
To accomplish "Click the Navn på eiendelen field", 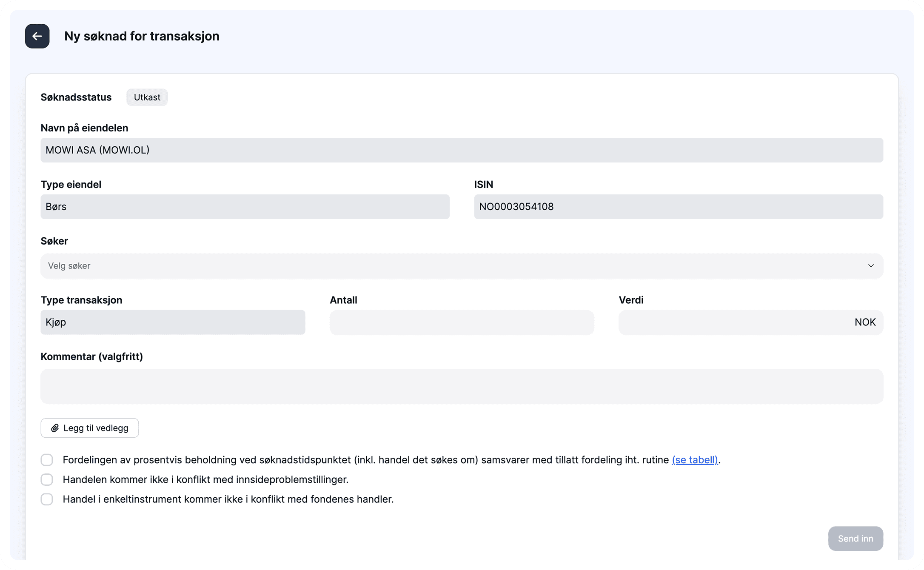I will pos(462,150).
